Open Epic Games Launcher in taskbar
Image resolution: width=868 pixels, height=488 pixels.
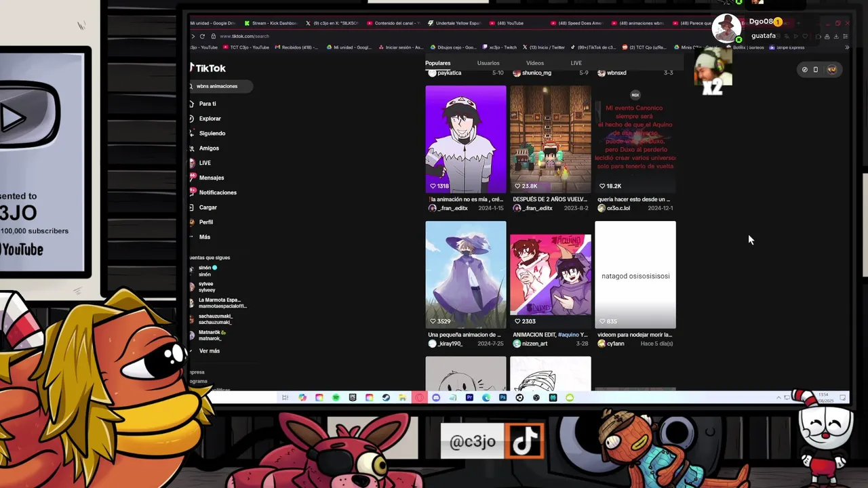(353, 398)
